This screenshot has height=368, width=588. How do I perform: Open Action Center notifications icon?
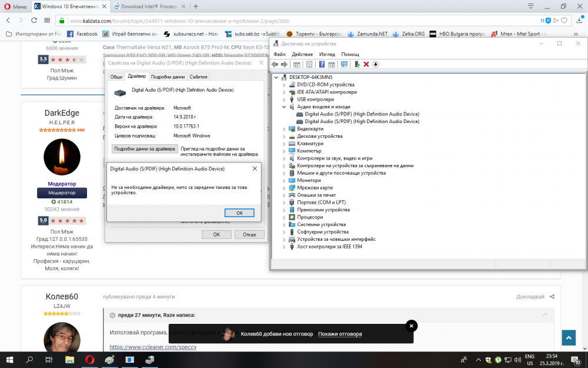576,360
